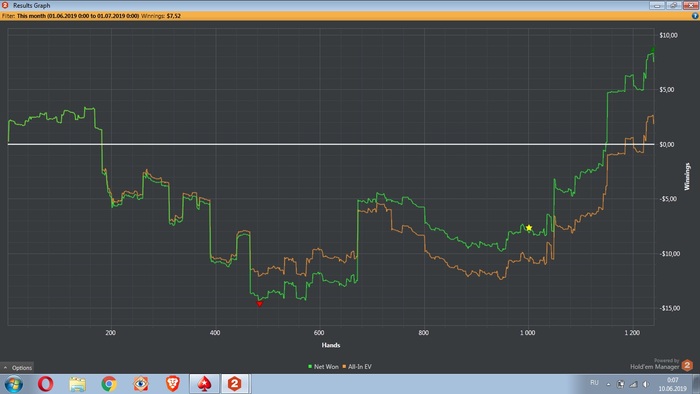The image size is (700, 394).
Task: Click the RU language indicator
Action: [594, 383]
